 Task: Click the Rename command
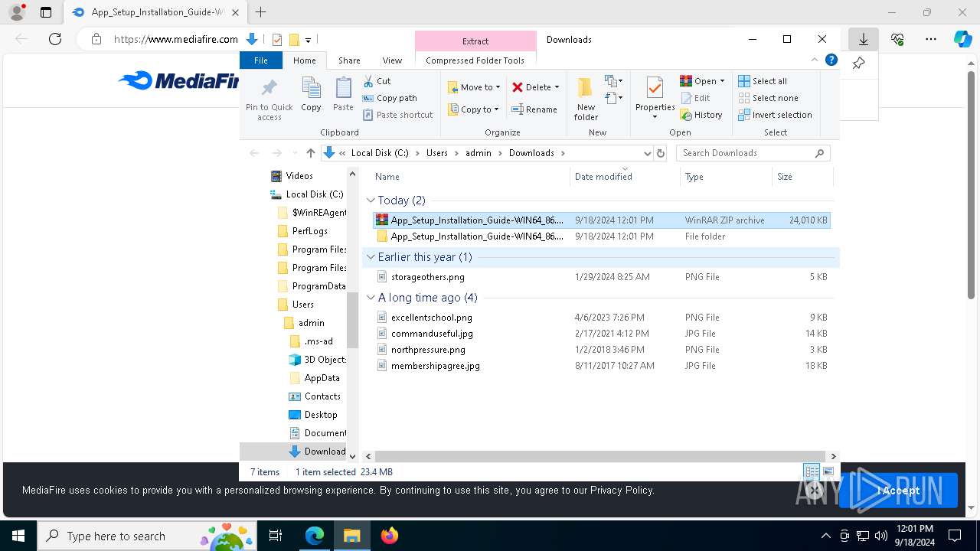[534, 109]
